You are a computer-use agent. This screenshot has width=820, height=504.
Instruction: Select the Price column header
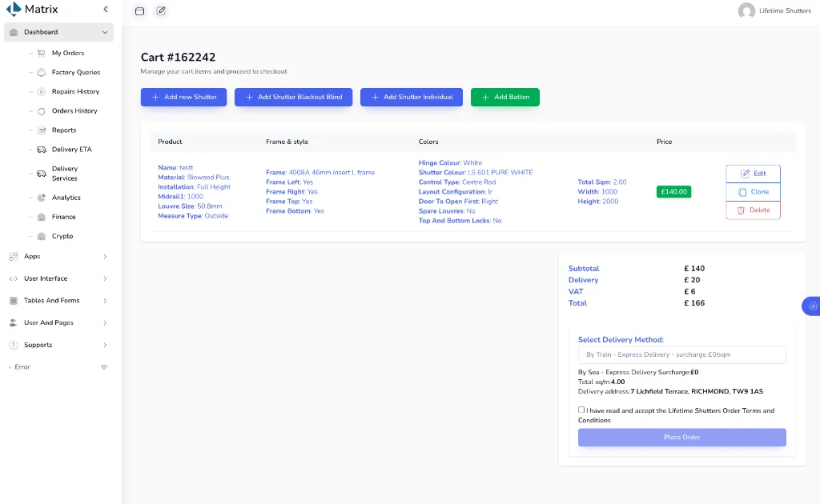point(664,142)
